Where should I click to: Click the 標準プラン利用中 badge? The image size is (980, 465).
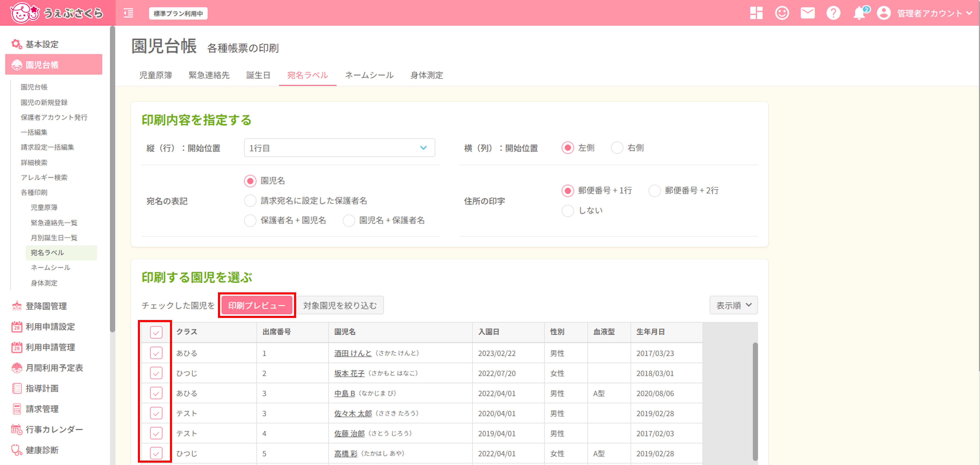click(x=178, y=13)
